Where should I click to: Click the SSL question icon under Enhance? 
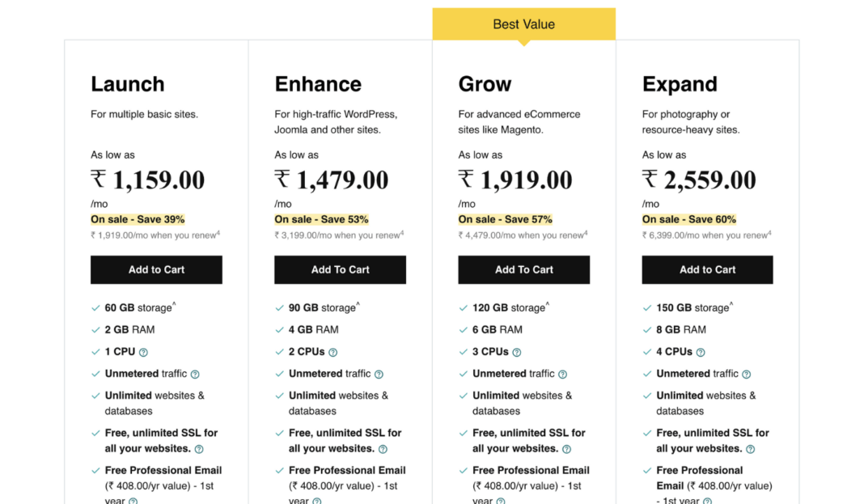(x=383, y=447)
